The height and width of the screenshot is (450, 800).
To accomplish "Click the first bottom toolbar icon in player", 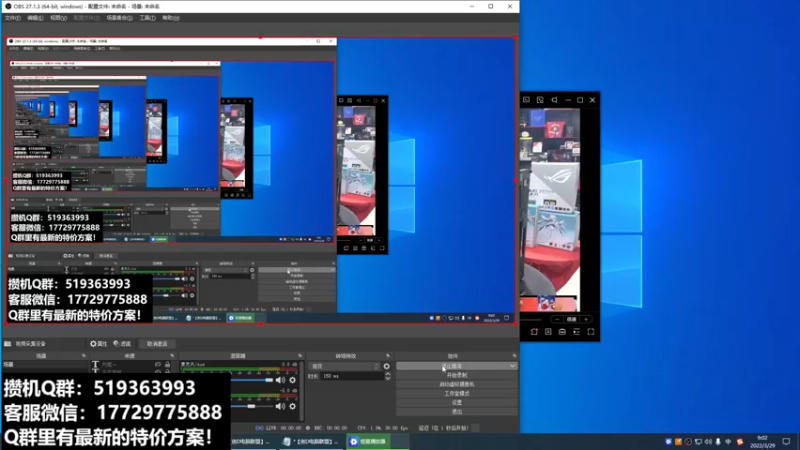I will coord(534,332).
